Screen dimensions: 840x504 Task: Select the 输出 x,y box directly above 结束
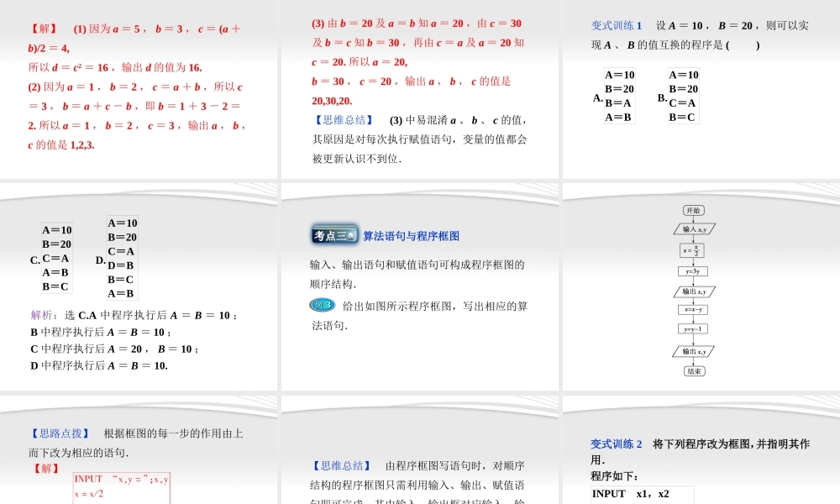coord(694,351)
